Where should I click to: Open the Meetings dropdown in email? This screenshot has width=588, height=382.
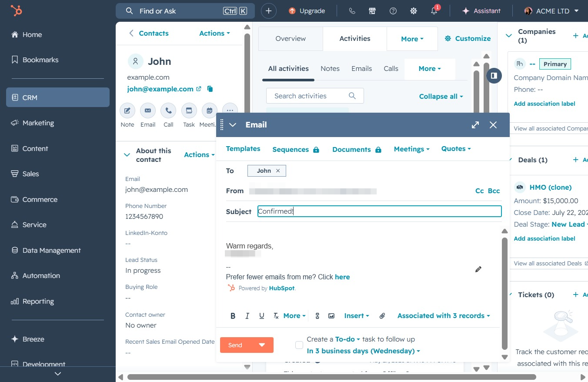[x=411, y=149]
